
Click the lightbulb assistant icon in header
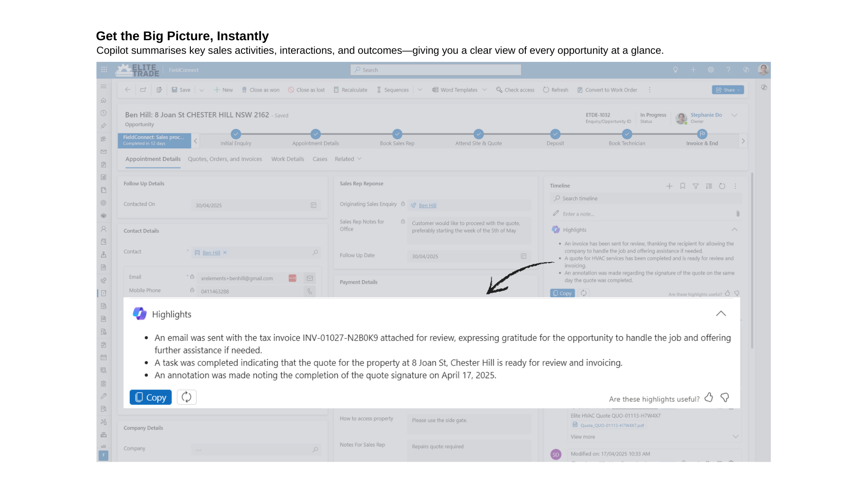675,70
